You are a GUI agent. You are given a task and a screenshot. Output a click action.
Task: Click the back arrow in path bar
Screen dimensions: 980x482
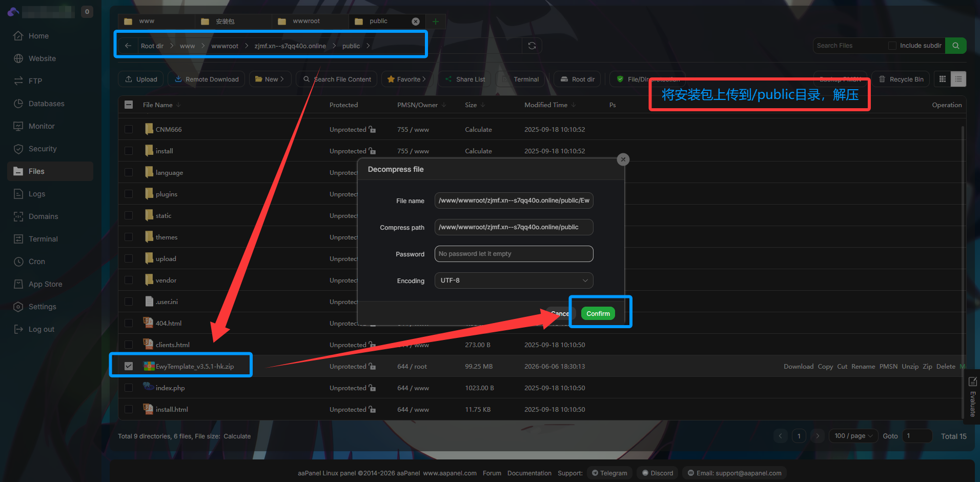tap(128, 46)
